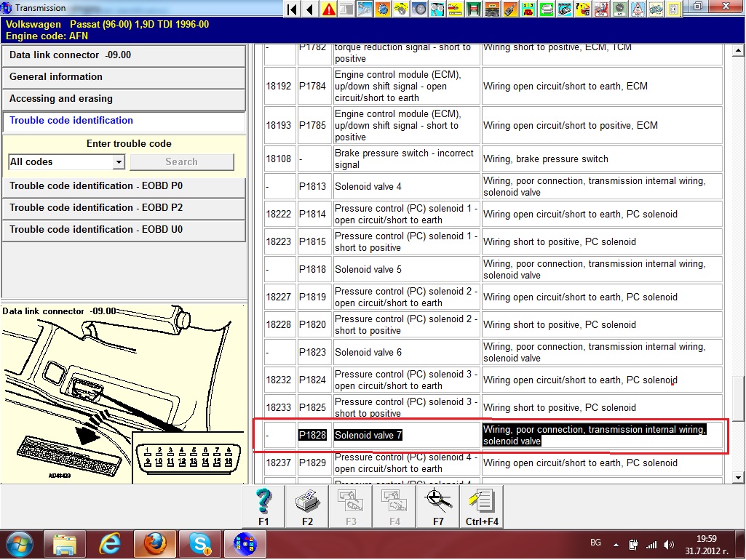Open Firefox from the taskbar
Image resolution: width=746 pixels, height=560 pixels.
[155, 543]
